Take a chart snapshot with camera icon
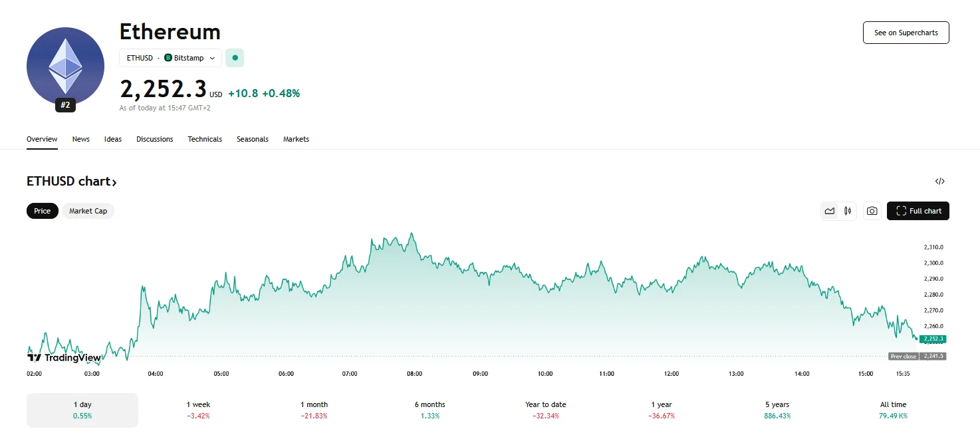The height and width of the screenshot is (441, 980). pyautogui.click(x=872, y=211)
